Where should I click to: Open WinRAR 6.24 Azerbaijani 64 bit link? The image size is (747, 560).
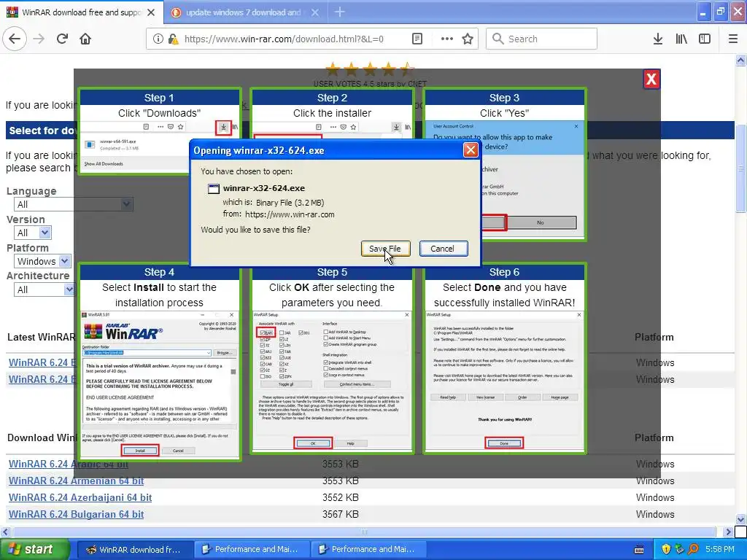(x=80, y=497)
